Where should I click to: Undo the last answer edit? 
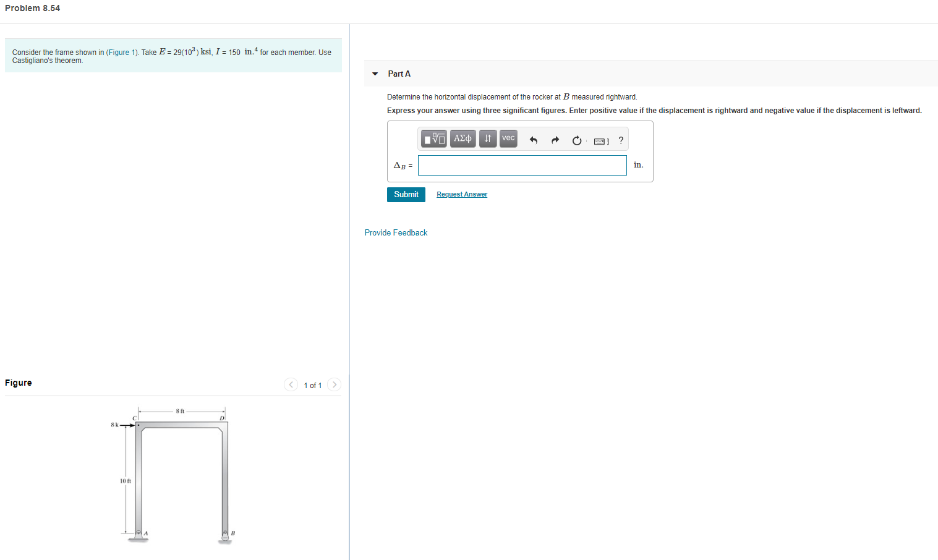pos(533,140)
